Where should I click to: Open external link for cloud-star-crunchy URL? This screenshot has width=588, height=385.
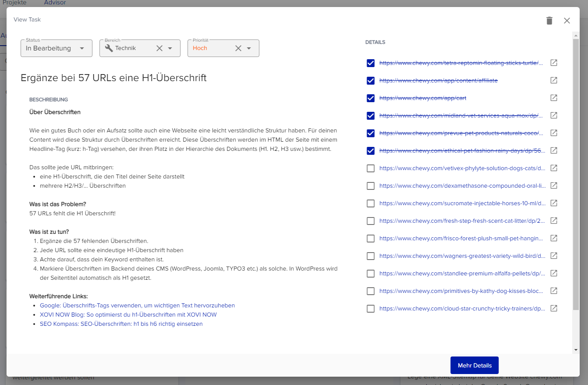coord(554,308)
